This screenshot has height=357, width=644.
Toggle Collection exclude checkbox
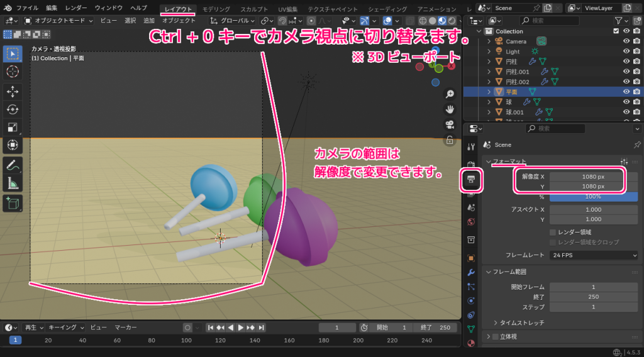click(x=616, y=31)
